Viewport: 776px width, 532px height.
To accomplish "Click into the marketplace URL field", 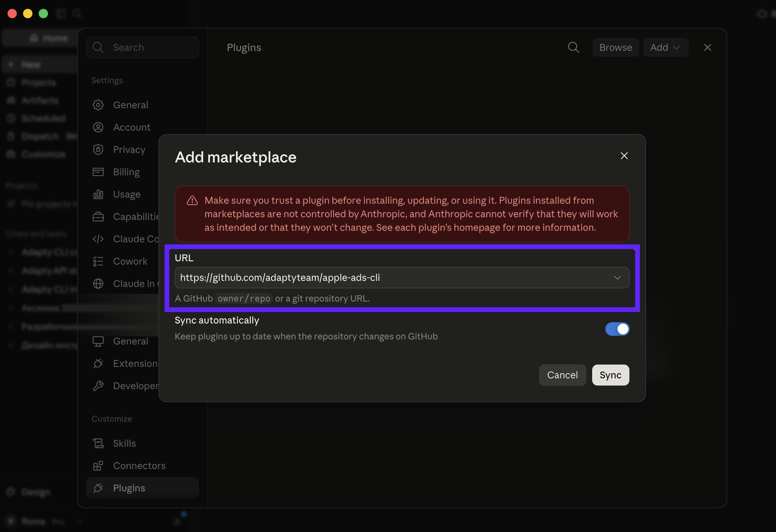I will [x=402, y=278].
